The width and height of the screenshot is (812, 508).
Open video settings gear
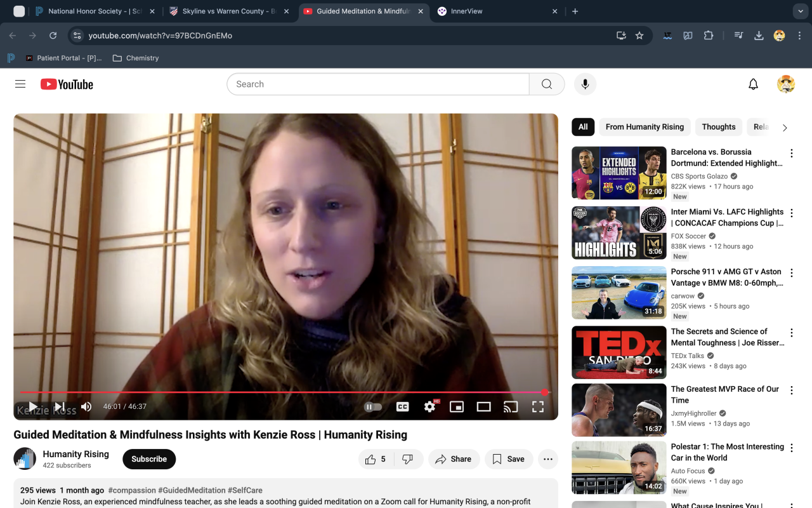(430, 406)
